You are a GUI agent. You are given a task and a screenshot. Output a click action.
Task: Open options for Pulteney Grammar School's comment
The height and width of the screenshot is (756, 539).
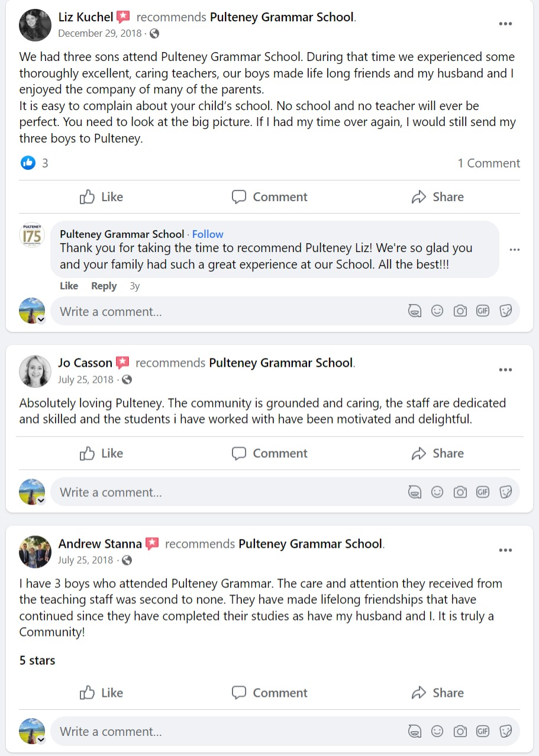(x=514, y=250)
